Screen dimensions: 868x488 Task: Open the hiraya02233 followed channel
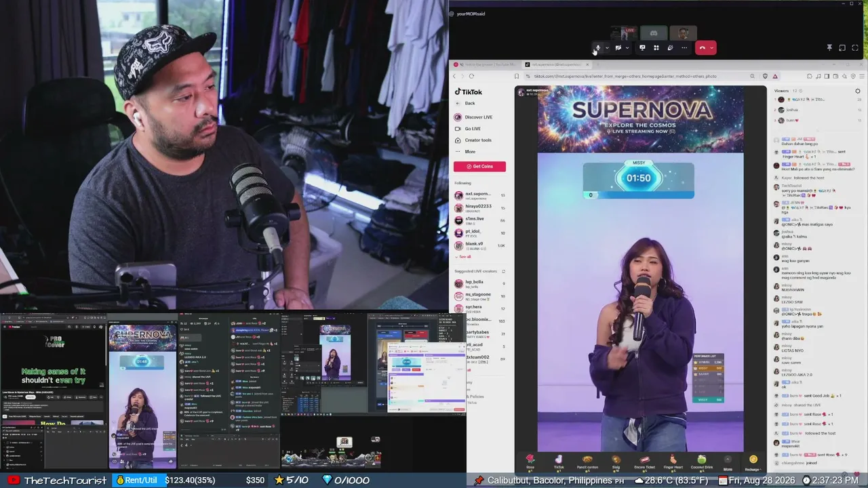(480, 207)
